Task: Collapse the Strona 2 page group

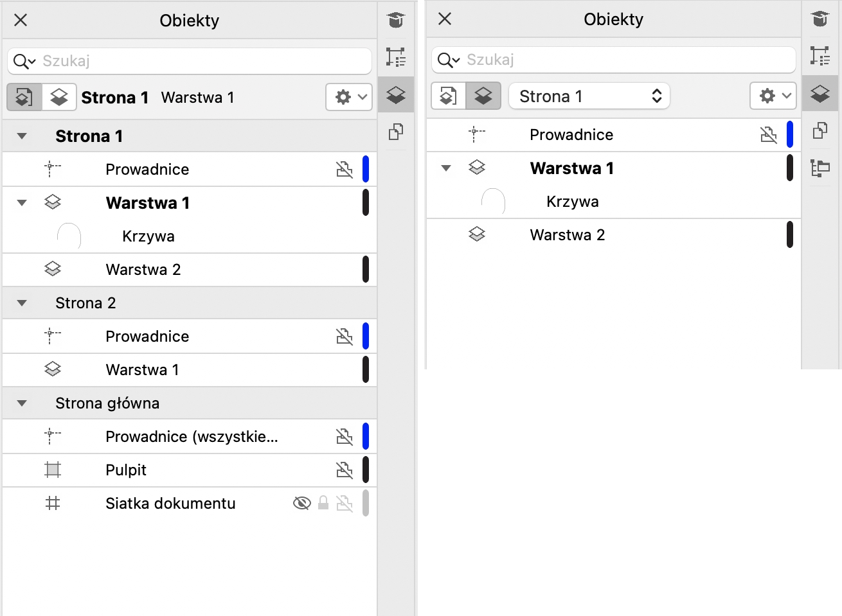Action: 22,303
